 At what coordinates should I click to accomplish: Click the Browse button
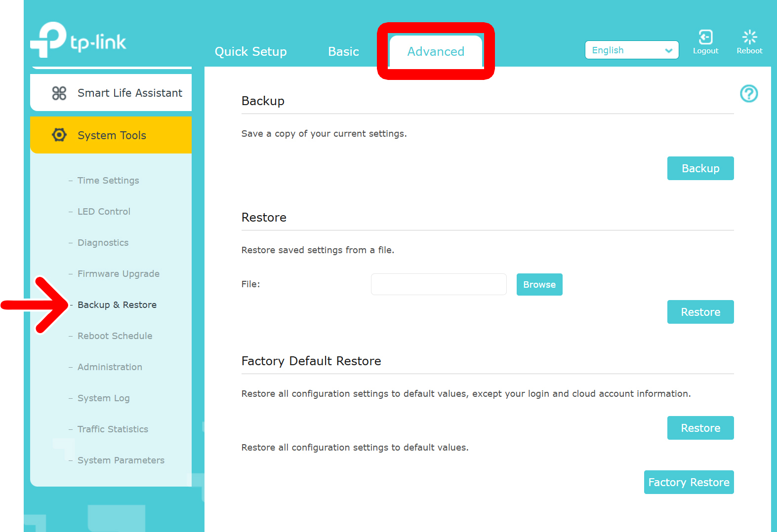539,285
